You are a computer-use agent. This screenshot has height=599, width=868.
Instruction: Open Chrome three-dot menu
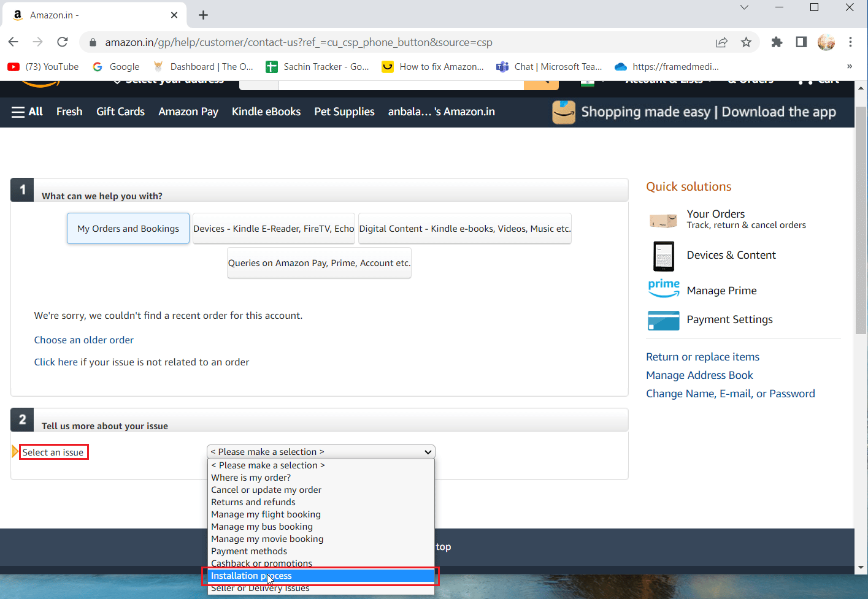click(850, 42)
